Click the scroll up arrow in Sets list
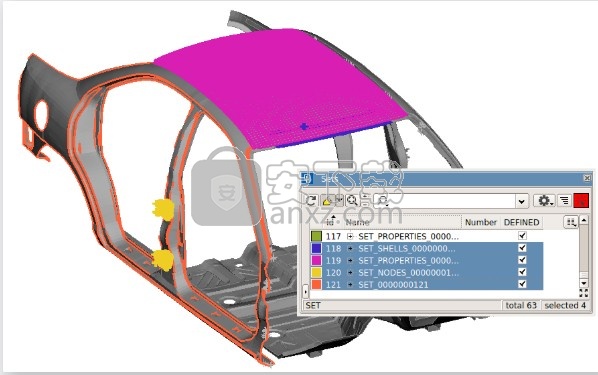 (x=584, y=220)
